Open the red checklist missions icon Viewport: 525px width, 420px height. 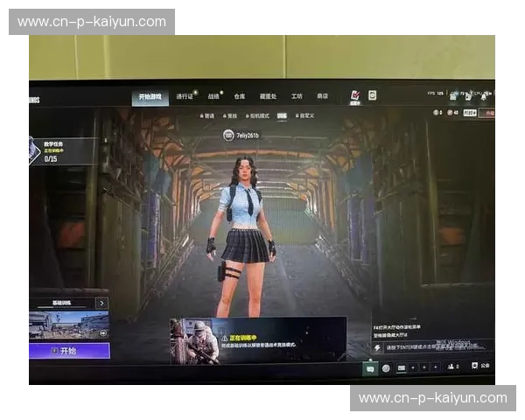click(x=355, y=96)
